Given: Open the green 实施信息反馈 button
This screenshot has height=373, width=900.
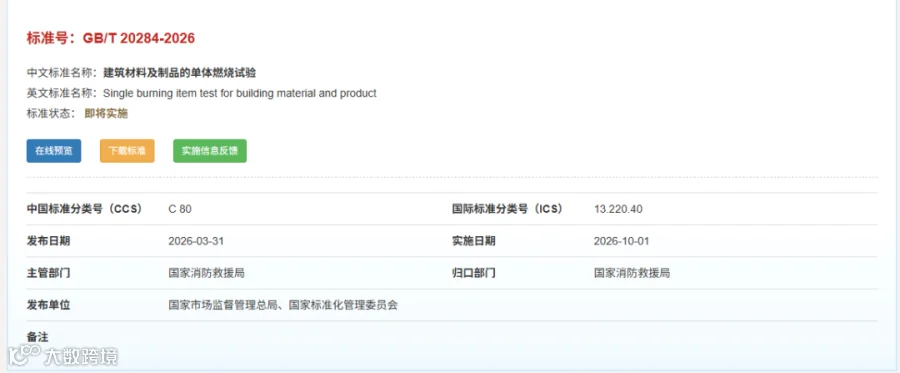Looking at the screenshot, I should [210, 151].
